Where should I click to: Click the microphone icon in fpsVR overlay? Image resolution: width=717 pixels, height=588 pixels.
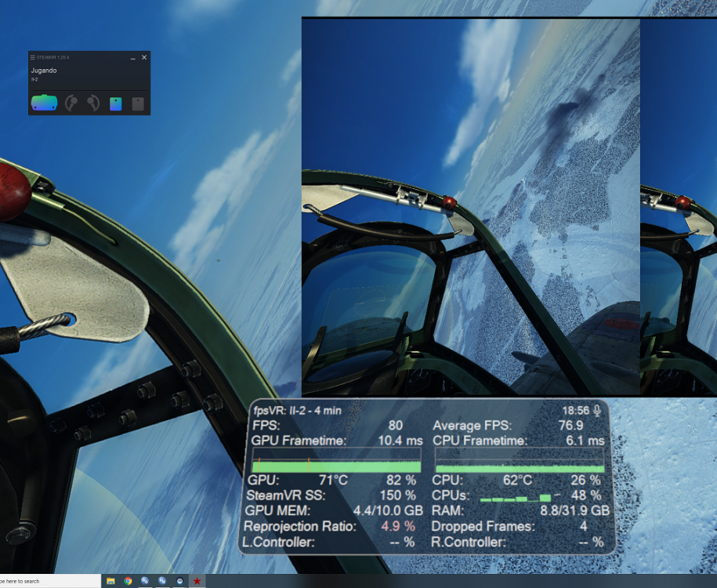click(x=597, y=411)
